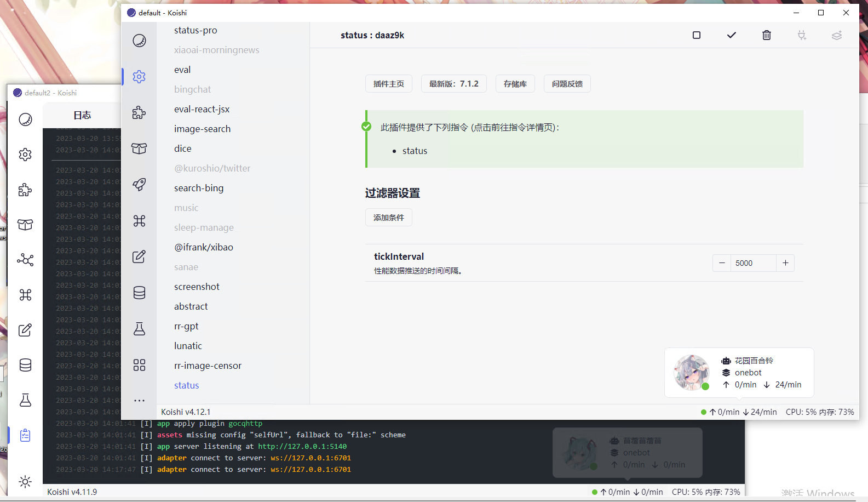868x502 pixels.
Task: Open dashboard icon in front Koishi sidebar
Action: [139, 41]
